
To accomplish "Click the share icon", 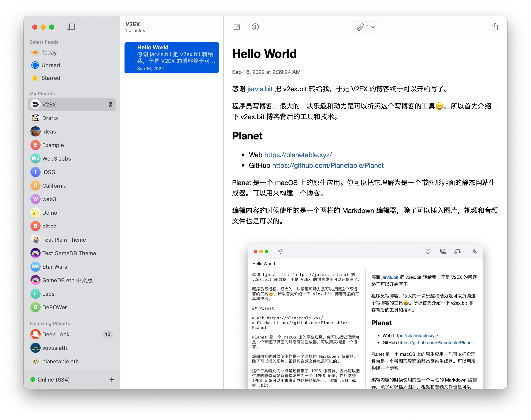I will coord(495,27).
